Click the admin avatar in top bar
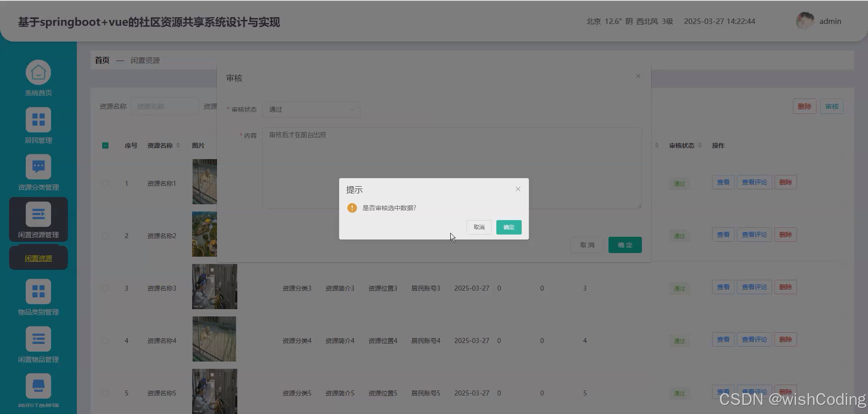 click(x=804, y=21)
